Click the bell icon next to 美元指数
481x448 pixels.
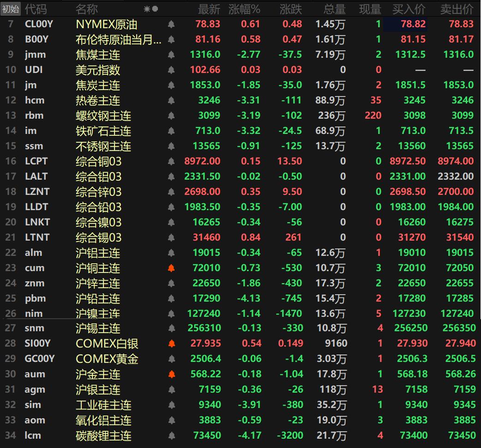(171, 70)
